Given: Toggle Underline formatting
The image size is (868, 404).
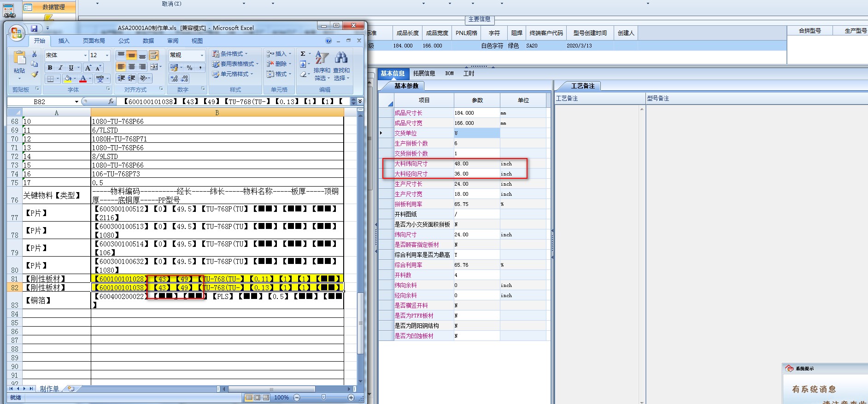Looking at the screenshot, I should click(x=71, y=68).
